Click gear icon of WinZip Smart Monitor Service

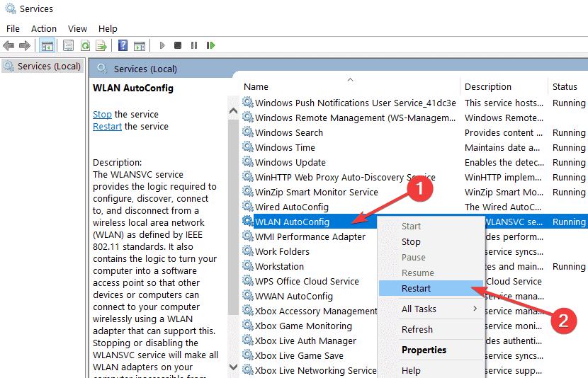click(x=248, y=191)
